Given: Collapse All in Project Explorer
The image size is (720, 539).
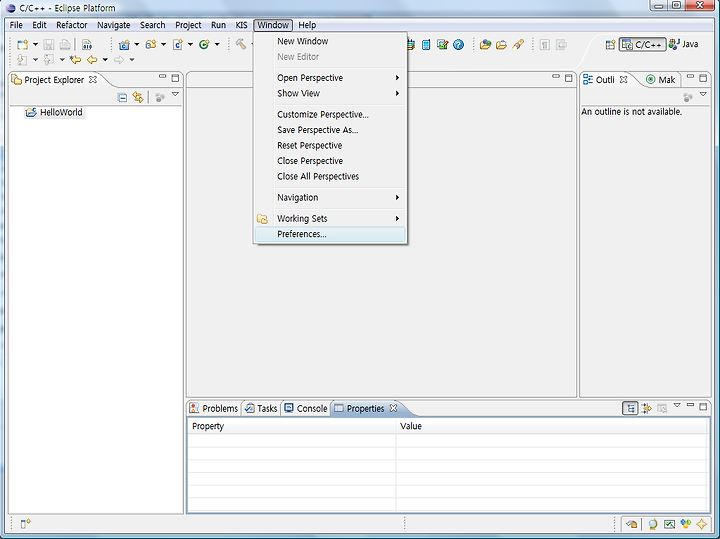Looking at the screenshot, I should [x=122, y=97].
